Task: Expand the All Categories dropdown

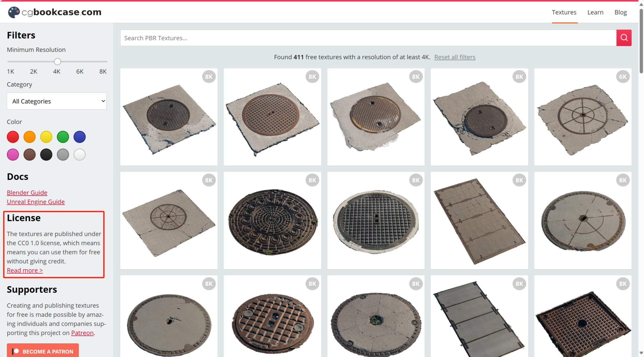Action: point(57,101)
